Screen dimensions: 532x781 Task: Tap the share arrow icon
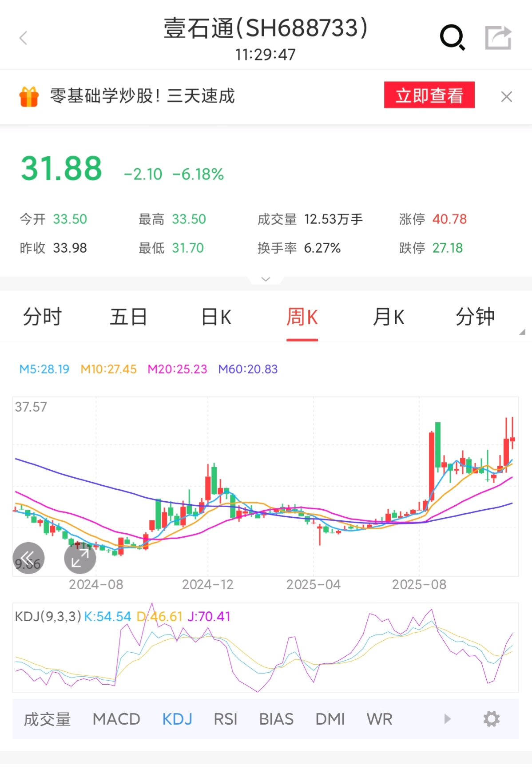(498, 38)
